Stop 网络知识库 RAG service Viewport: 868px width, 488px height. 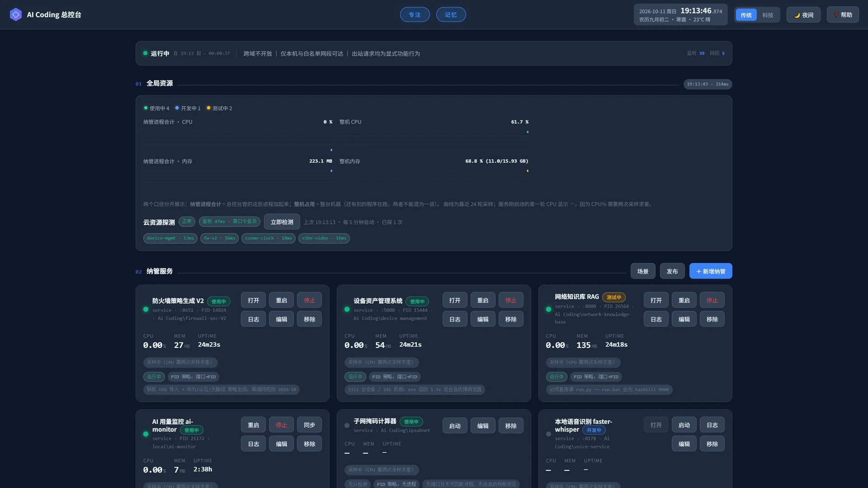[712, 300]
